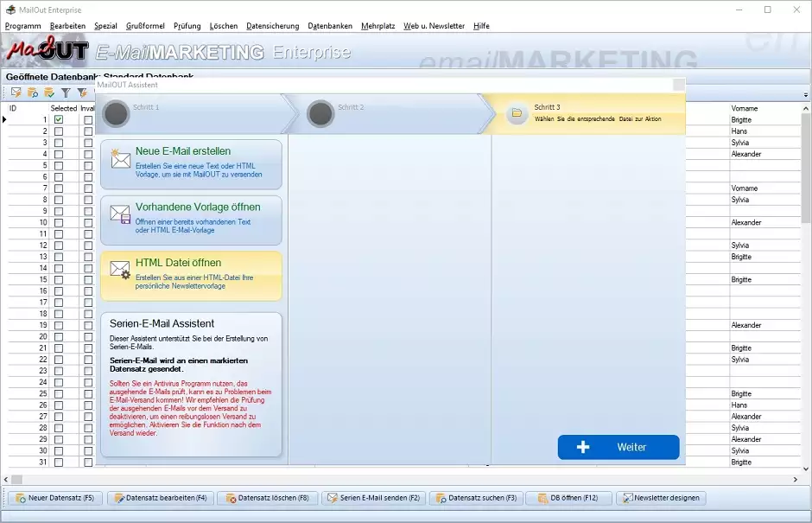Open the Prüfung menu

(187, 26)
